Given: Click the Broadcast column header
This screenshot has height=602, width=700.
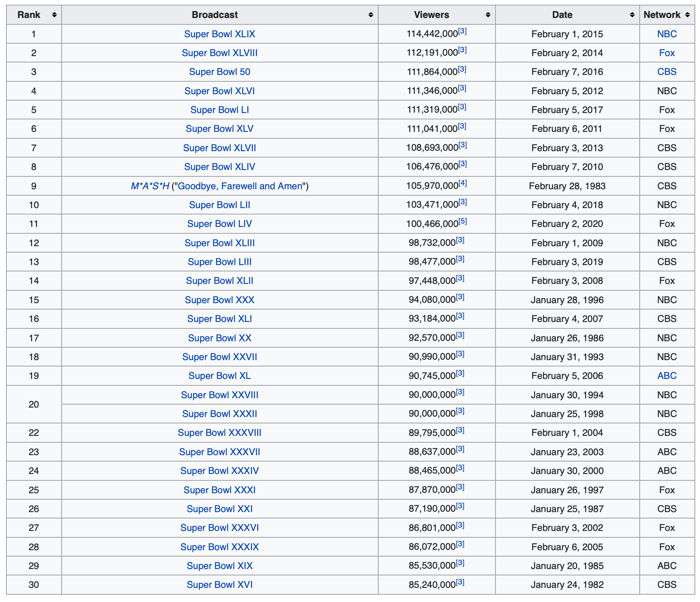Looking at the screenshot, I should (x=220, y=15).
